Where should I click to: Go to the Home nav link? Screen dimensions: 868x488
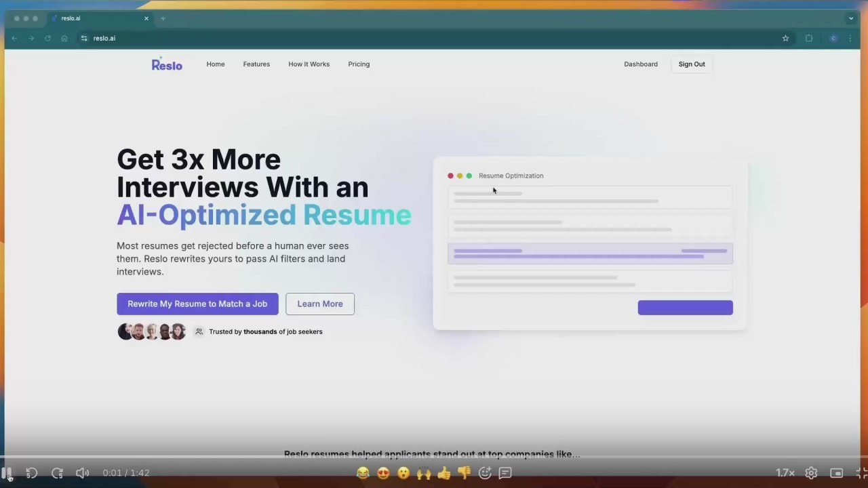coord(216,64)
